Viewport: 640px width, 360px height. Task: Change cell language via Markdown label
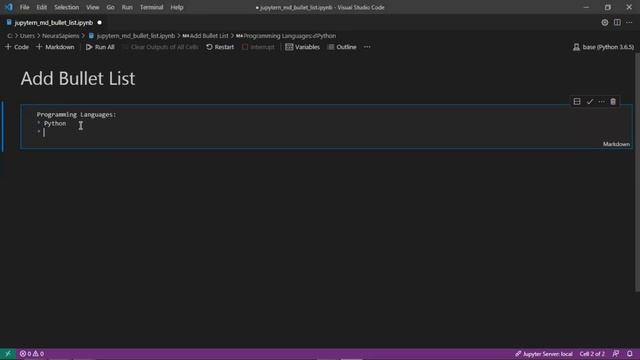[616, 144]
